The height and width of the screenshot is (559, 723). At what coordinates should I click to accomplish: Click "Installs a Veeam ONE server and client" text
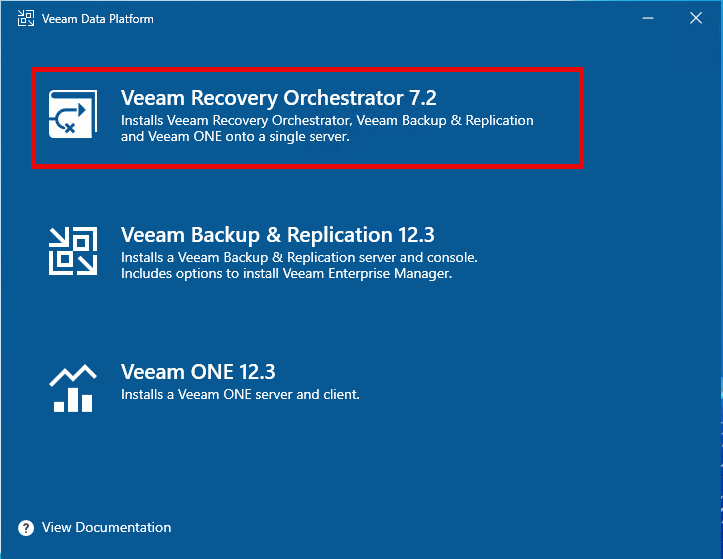pos(240,395)
